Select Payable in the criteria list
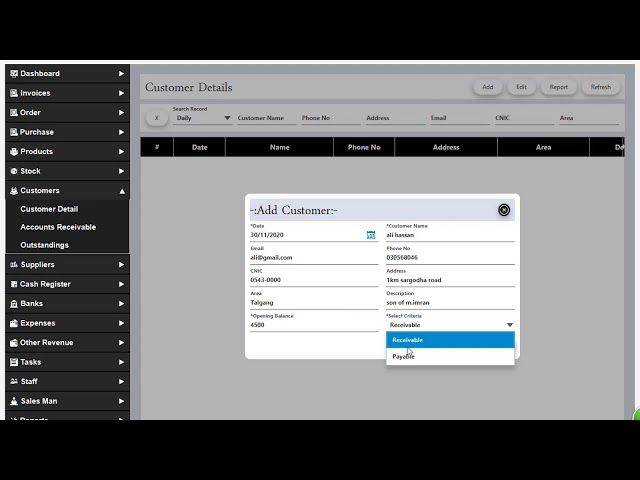The image size is (640, 480). pyautogui.click(x=450, y=357)
